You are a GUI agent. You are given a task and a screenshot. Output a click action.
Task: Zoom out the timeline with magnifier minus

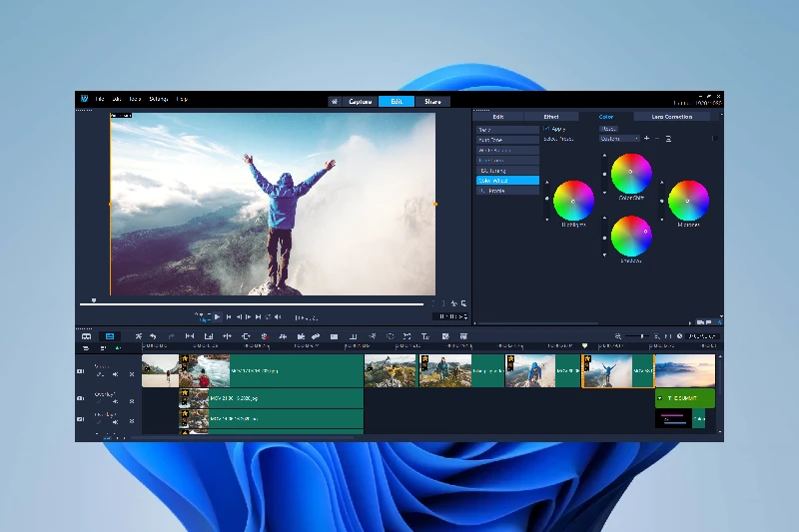coord(617,336)
